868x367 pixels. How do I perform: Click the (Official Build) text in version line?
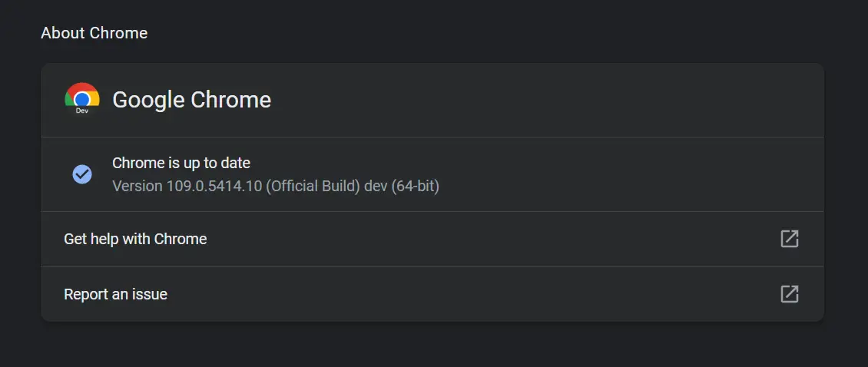313,186
